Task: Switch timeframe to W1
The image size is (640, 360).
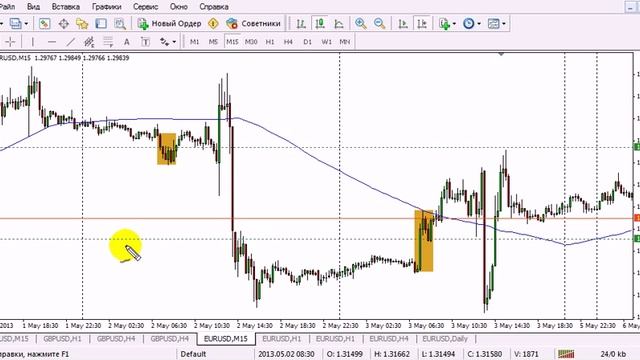Action: coord(327,42)
